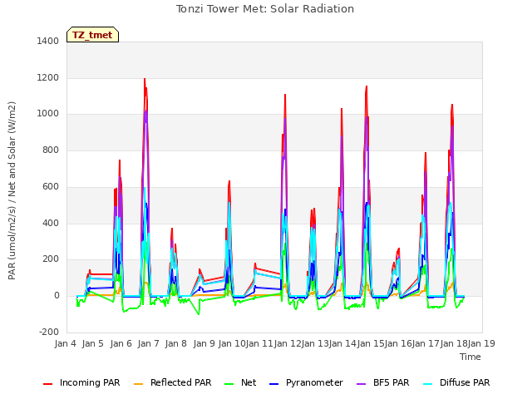Click the Jan 15 red peak near 1150
The height and width of the screenshot is (399, 532).
click(x=367, y=86)
